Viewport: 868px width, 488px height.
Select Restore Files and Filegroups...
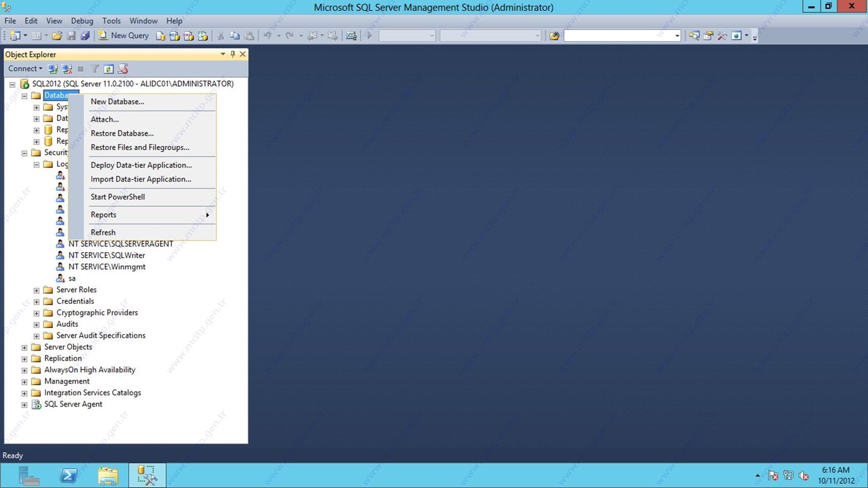click(x=142, y=147)
